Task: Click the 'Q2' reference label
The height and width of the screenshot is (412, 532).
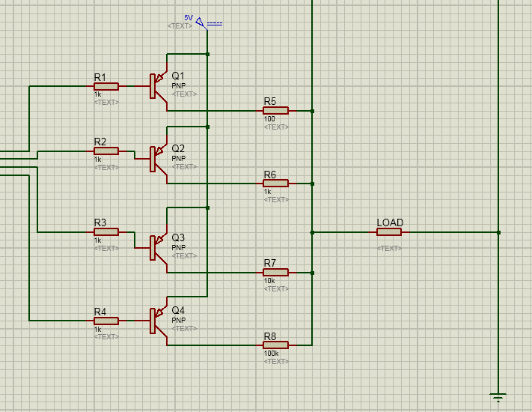Action: [178, 148]
